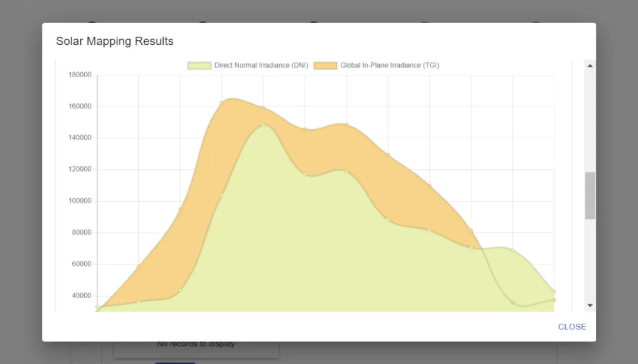Click the TGI data point near 110000

(430, 185)
